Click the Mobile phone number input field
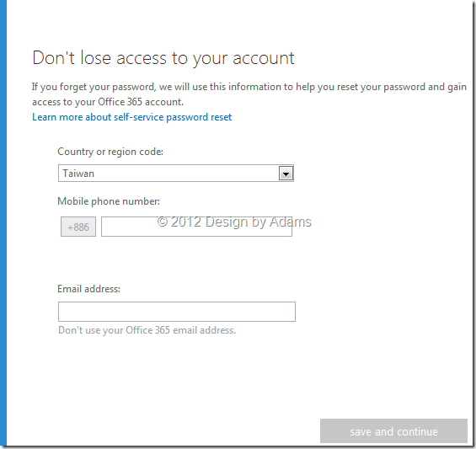Screen dimensions: 476x449 pos(196,227)
